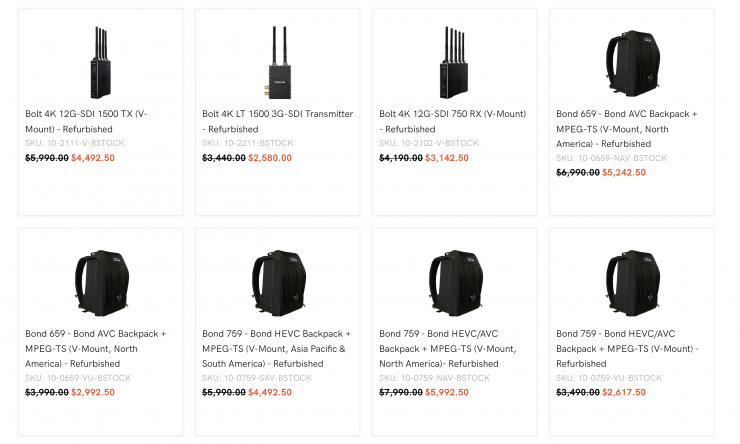The width and height of the screenshot is (740, 444).
Task: Click the Bond 759 HEVC Backpack Asia Pacific title
Action: 273,348
